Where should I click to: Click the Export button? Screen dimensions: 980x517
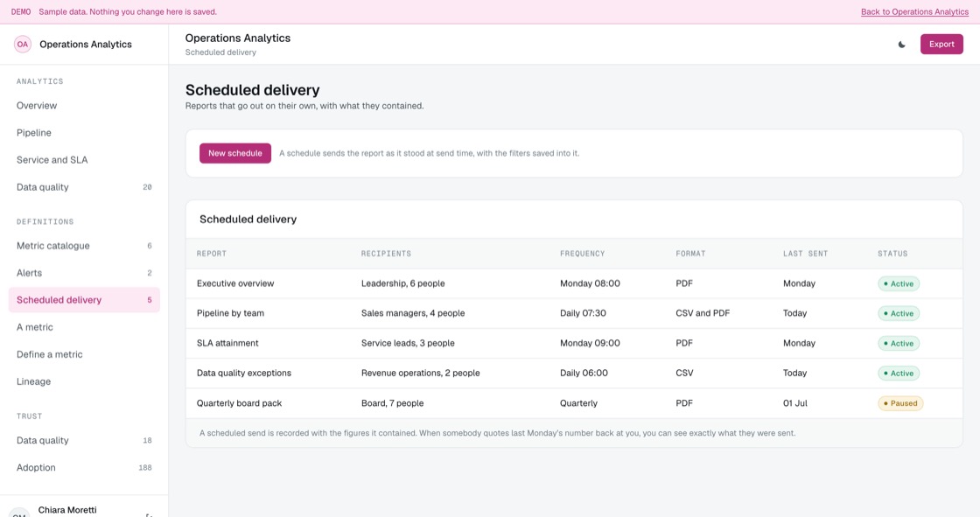pyautogui.click(x=941, y=45)
